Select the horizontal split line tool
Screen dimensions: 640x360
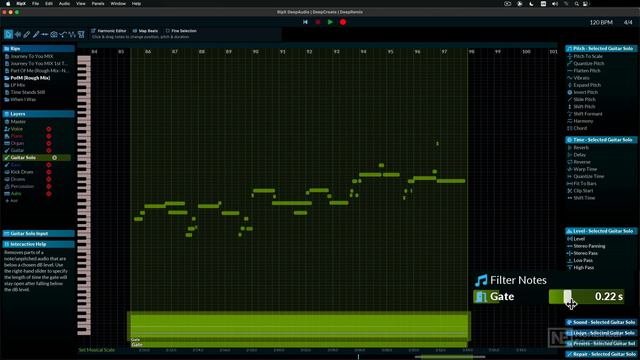tap(44, 35)
